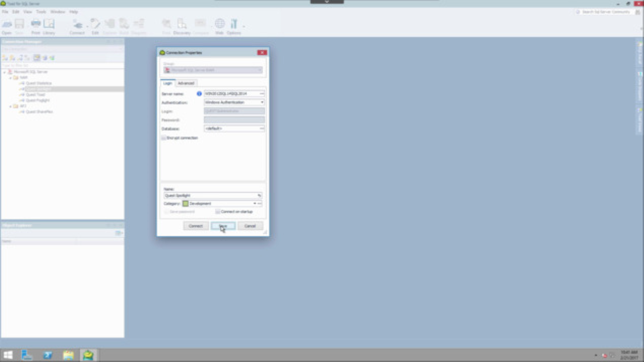The height and width of the screenshot is (362, 644).
Task: Click the Web globe icon
Action: 220,24
